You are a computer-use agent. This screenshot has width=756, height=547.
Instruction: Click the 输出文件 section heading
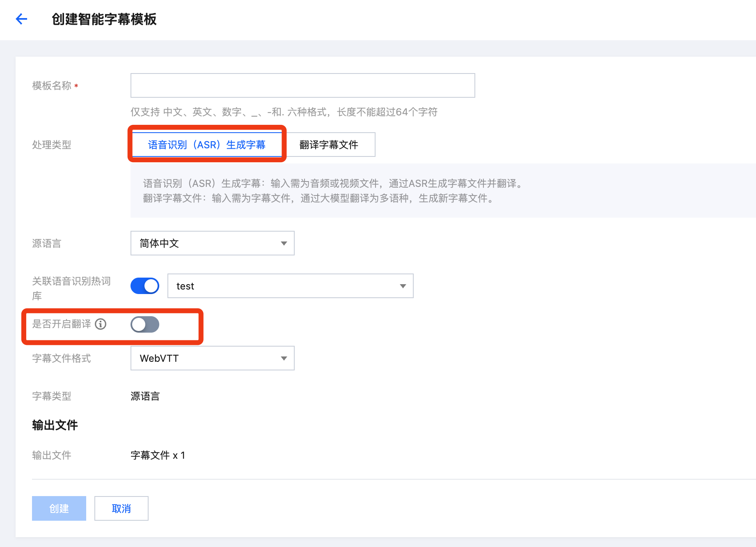[55, 425]
